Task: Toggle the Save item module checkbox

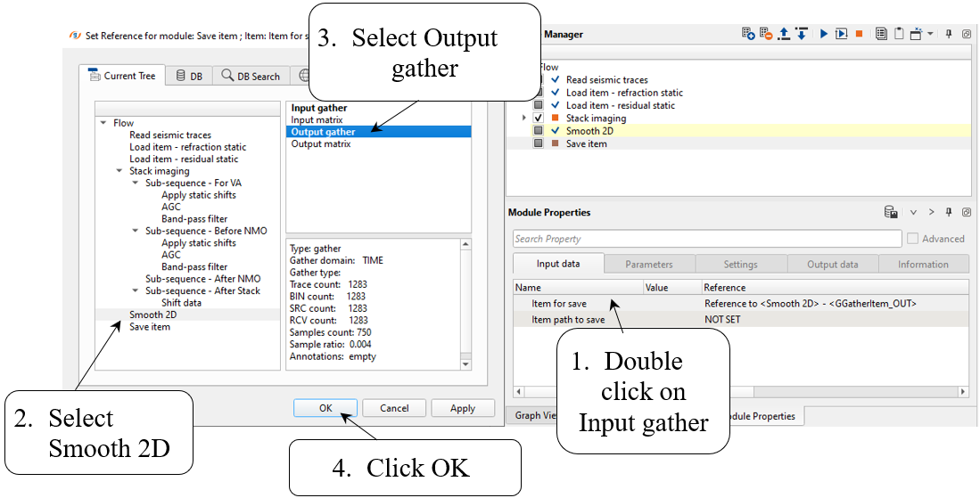Action: pyautogui.click(x=539, y=143)
